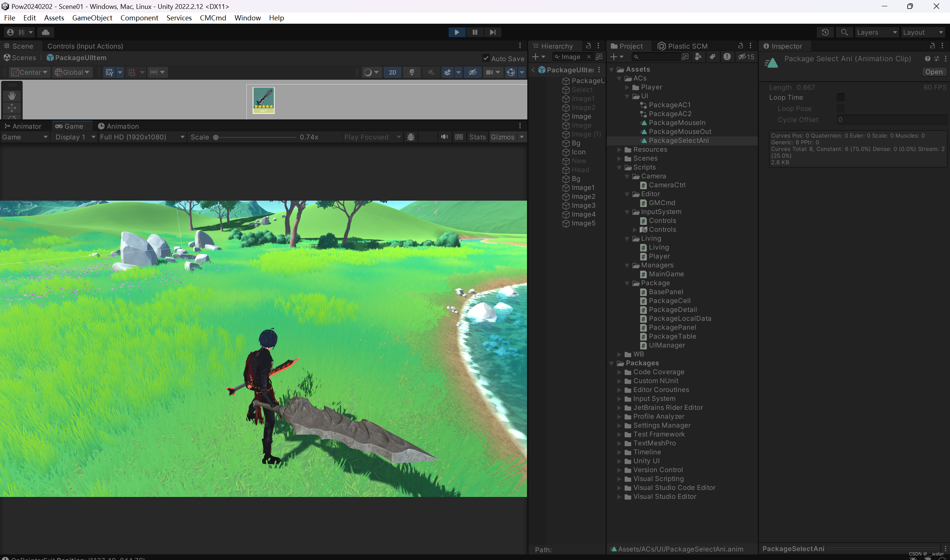Screen dimensions: 950x560
Task: Open the Animator tab panel
Action: [x=27, y=125]
